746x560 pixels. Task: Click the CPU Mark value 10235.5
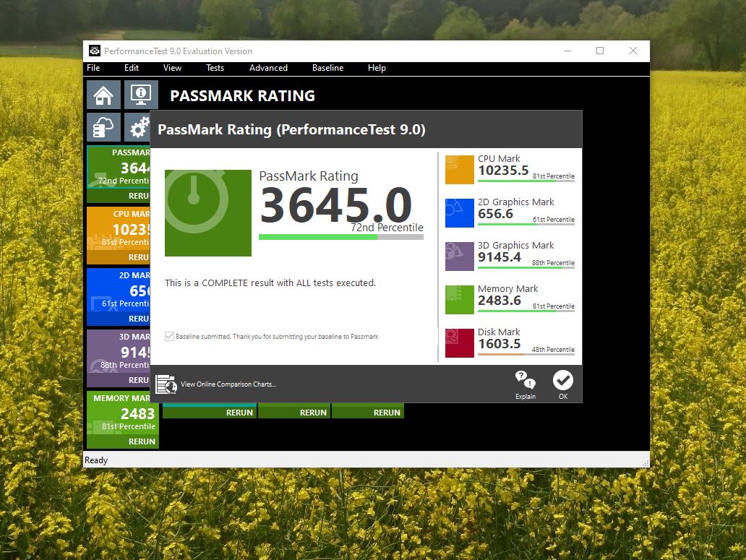click(x=503, y=171)
